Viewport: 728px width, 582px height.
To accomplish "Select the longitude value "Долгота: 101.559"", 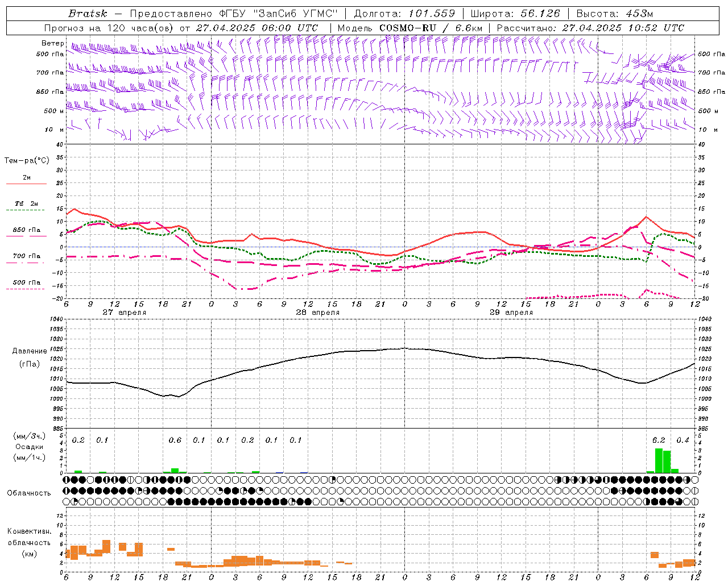I will [x=404, y=14].
